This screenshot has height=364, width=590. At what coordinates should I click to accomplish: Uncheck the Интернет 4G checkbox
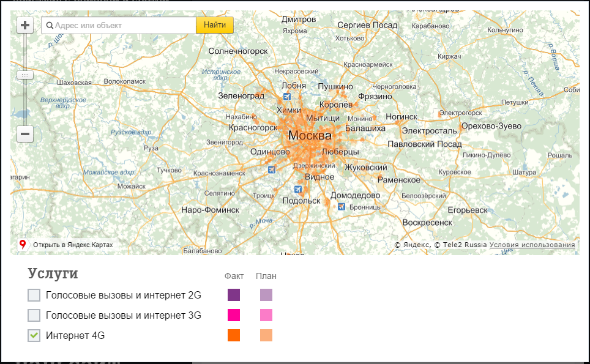point(34,335)
